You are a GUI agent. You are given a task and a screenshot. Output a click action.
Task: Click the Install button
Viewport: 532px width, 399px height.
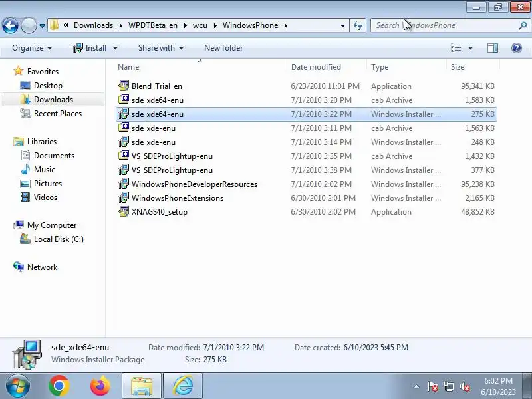(x=90, y=48)
